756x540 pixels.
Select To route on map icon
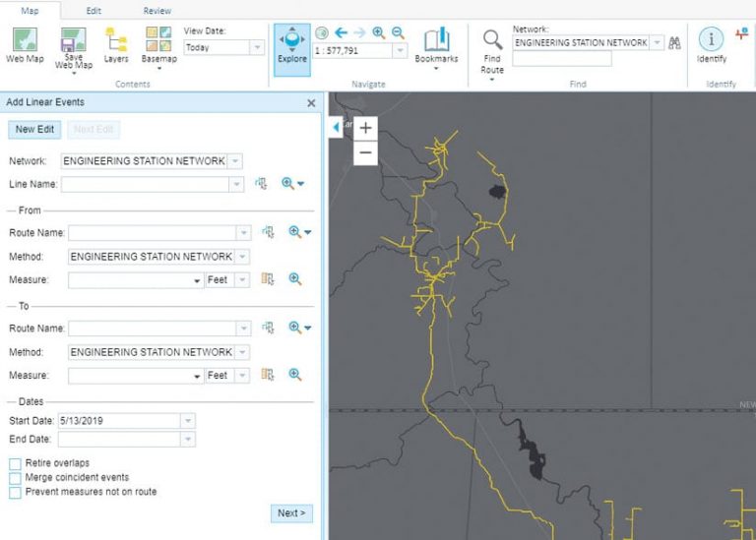pos(268,328)
